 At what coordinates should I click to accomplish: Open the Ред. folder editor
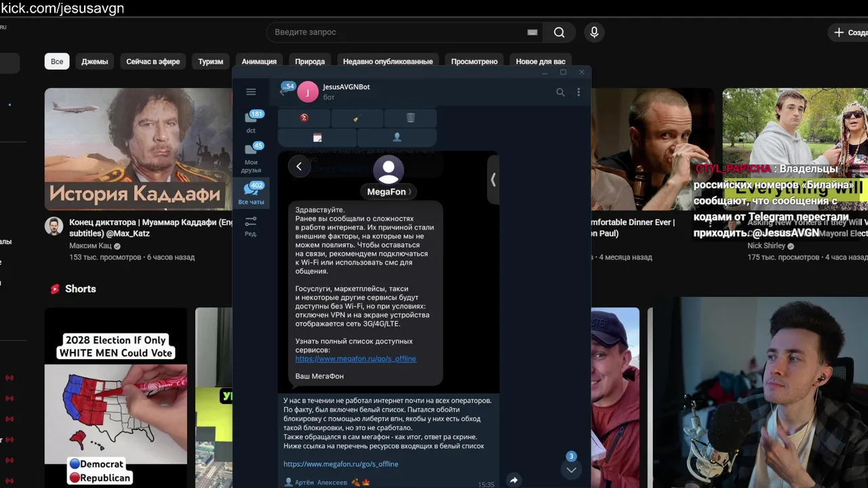point(251,226)
